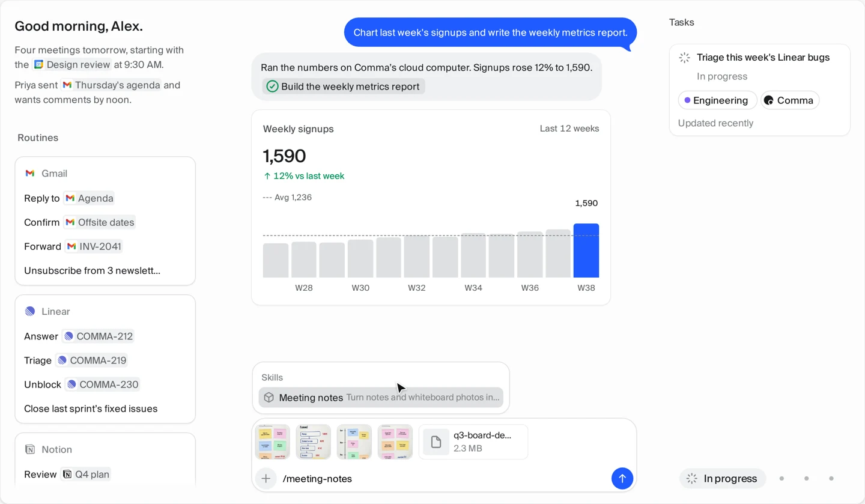The width and height of the screenshot is (865, 504).
Task: Select the last pager dot at bottom right
Action: (x=831, y=478)
